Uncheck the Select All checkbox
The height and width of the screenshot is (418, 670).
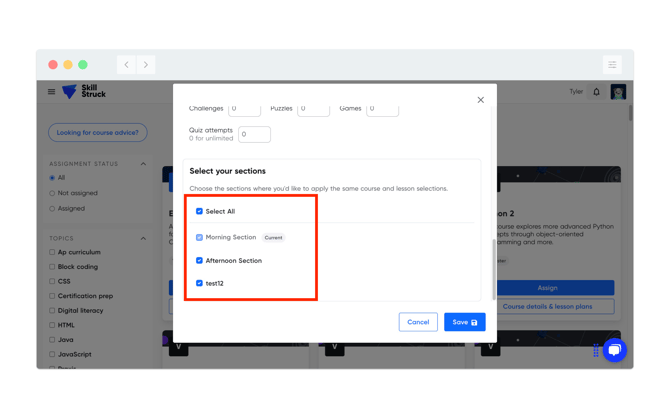199,212
